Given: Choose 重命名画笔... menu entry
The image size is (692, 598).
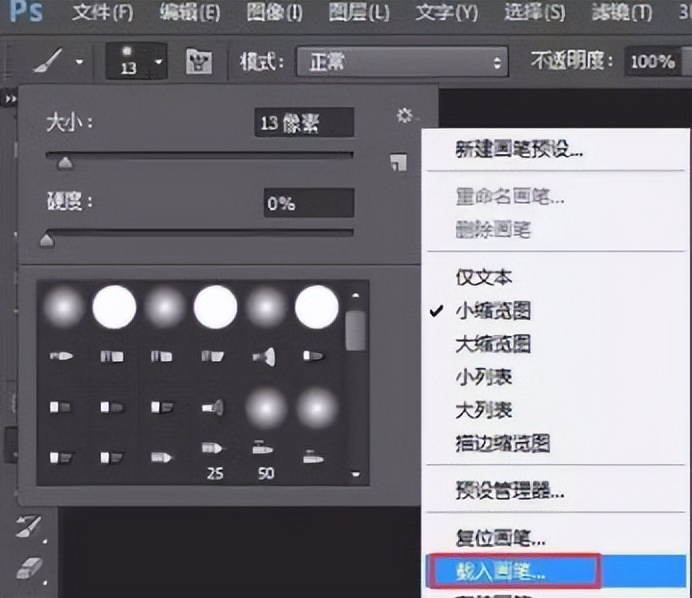Looking at the screenshot, I should [555, 196].
